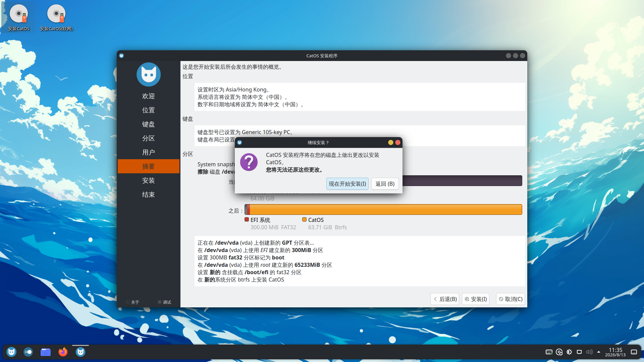Viewport: 644px width, 362px height.
Task: Click the line about /boot/efi mount point
Action: coord(249,273)
